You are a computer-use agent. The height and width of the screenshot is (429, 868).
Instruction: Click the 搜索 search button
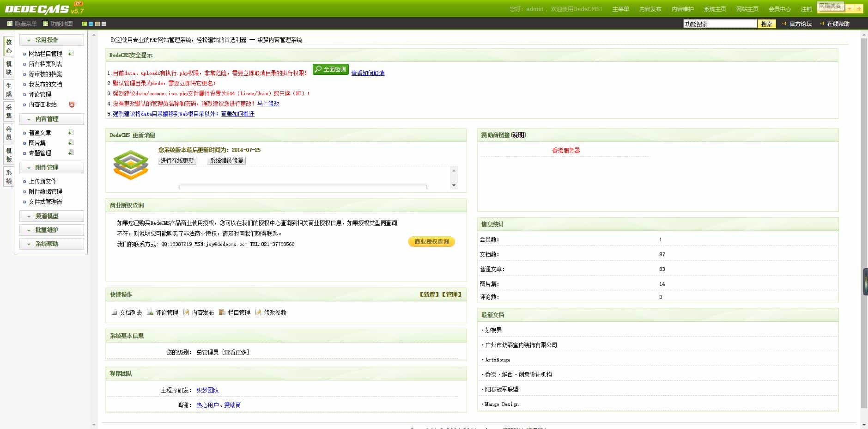point(766,24)
